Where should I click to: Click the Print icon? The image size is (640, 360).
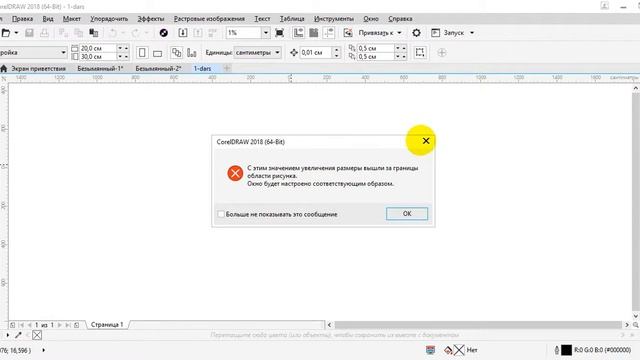tap(44, 33)
